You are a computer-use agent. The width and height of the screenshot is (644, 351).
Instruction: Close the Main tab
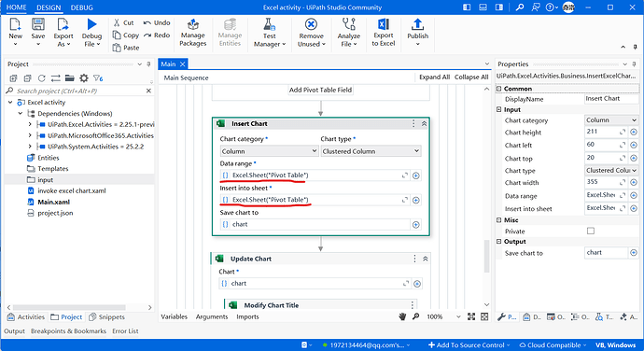(x=182, y=64)
